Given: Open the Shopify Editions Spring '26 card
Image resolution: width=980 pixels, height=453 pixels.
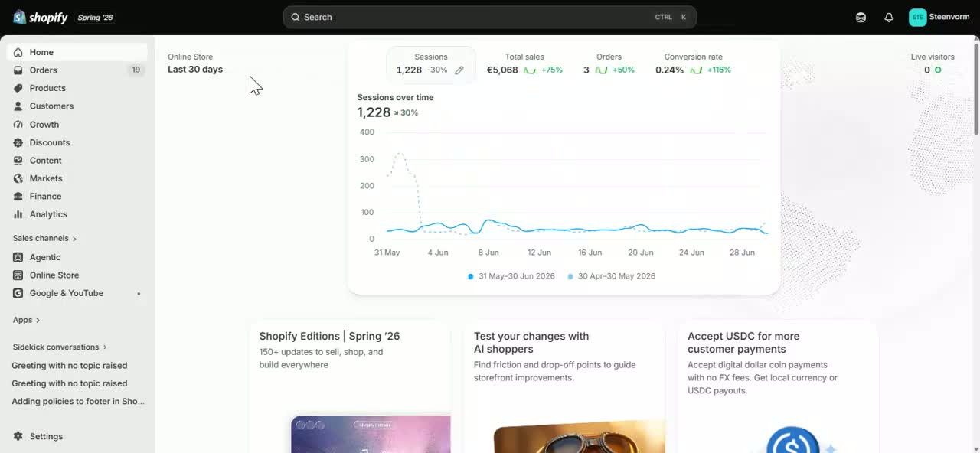Looking at the screenshot, I should [349, 386].
